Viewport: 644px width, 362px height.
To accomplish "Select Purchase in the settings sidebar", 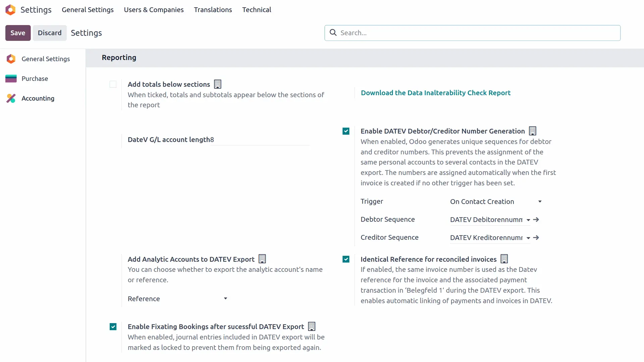I will (35, 78).
